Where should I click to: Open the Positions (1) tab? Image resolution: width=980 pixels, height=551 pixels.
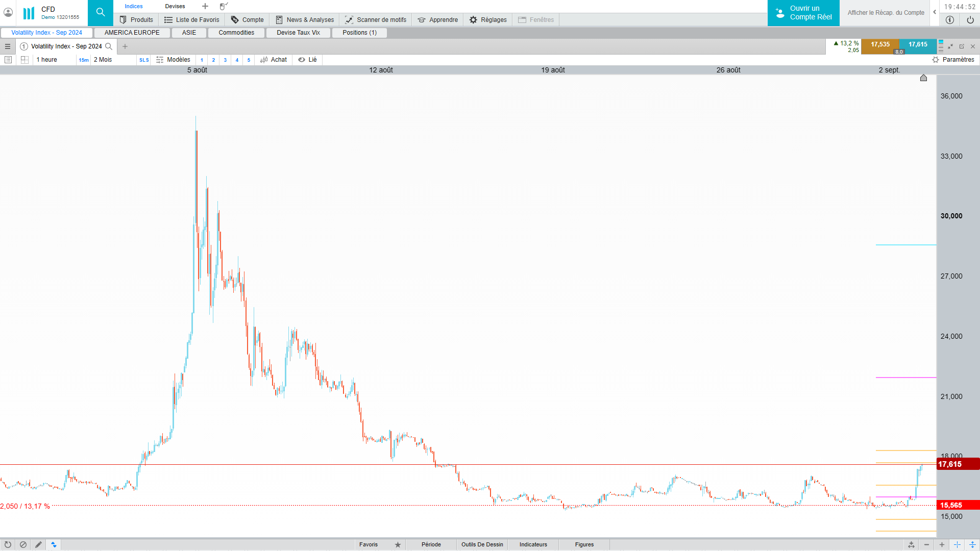pos(359,33)
